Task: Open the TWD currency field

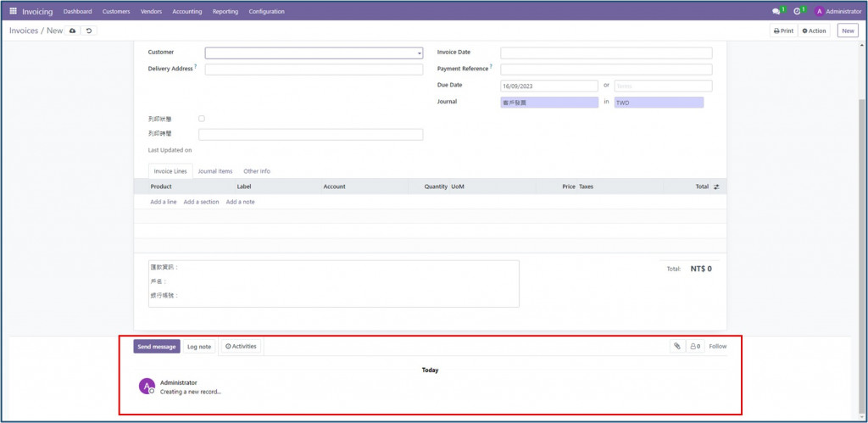Action: pos(659,103)
